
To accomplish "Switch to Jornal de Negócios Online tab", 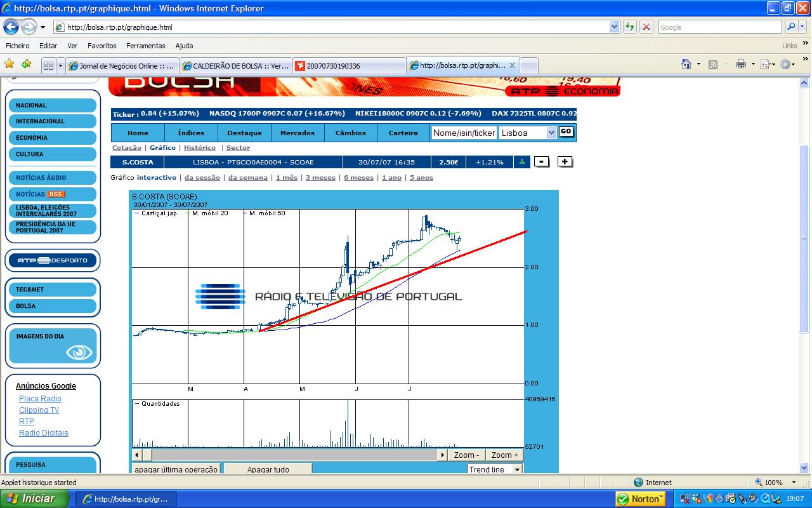I will click(122, 65).
